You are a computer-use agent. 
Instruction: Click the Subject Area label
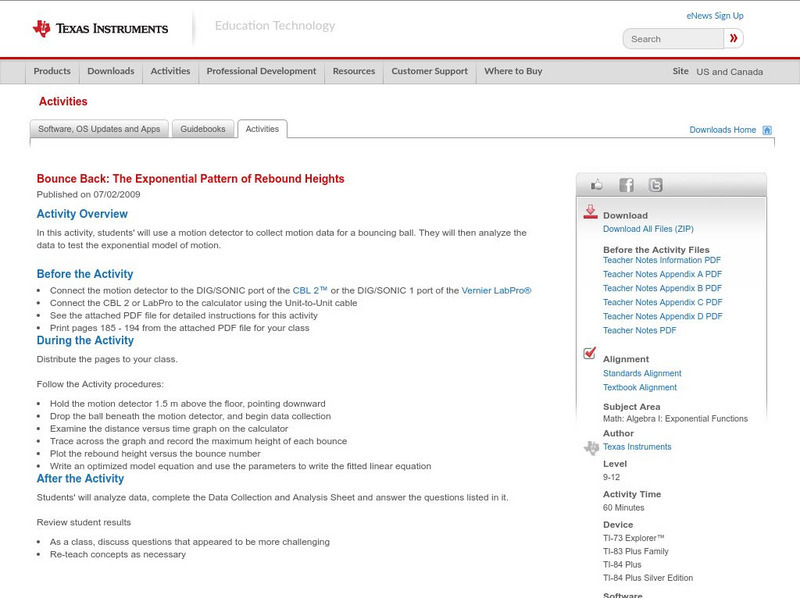632,407
